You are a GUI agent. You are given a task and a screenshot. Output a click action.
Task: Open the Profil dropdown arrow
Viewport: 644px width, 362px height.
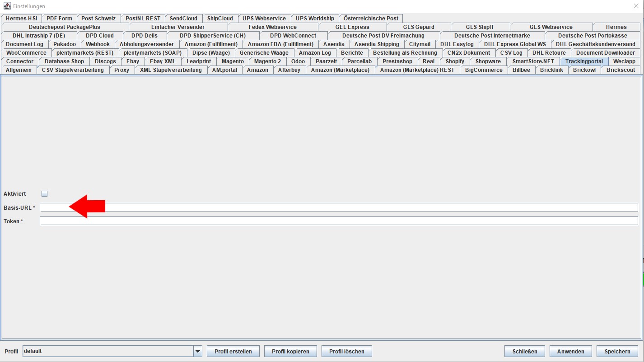coord(197,351)
